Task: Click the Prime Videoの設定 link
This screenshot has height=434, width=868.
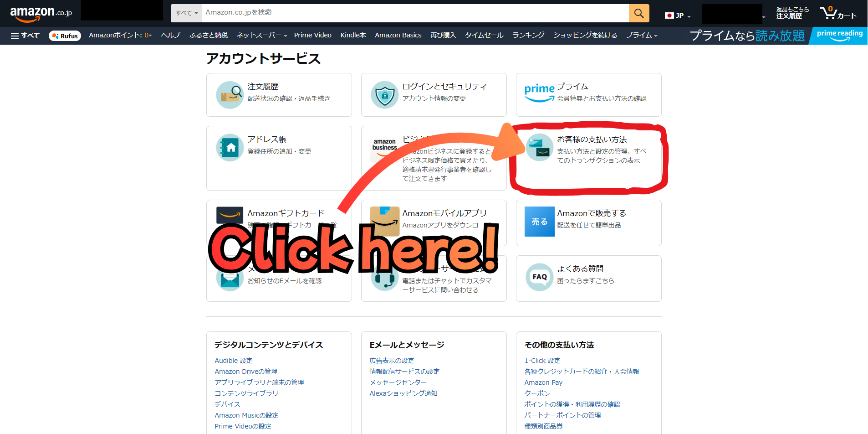Action: pos(243,426)
